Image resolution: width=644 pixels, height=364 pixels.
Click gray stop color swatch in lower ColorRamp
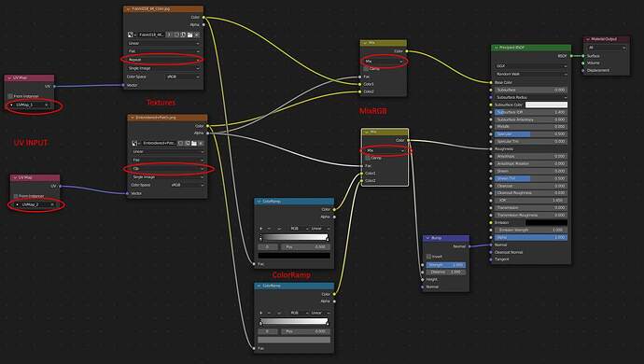(x=294, y=340)
